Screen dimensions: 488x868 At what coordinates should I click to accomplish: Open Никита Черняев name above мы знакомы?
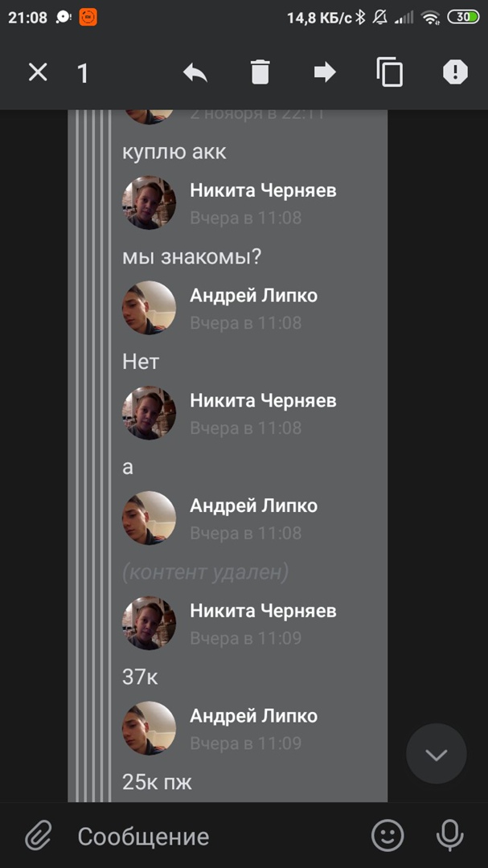pyautogui.click(x=263, y=190)
